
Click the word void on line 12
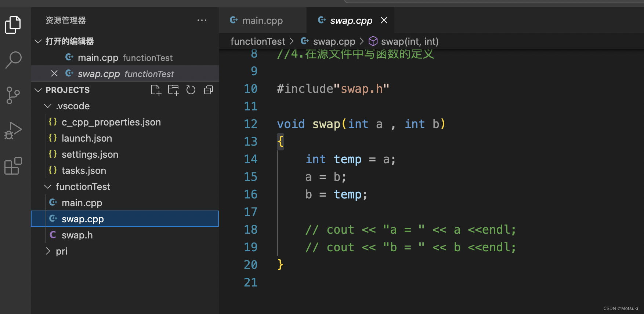pyautogui.click(x=291, y=124)
